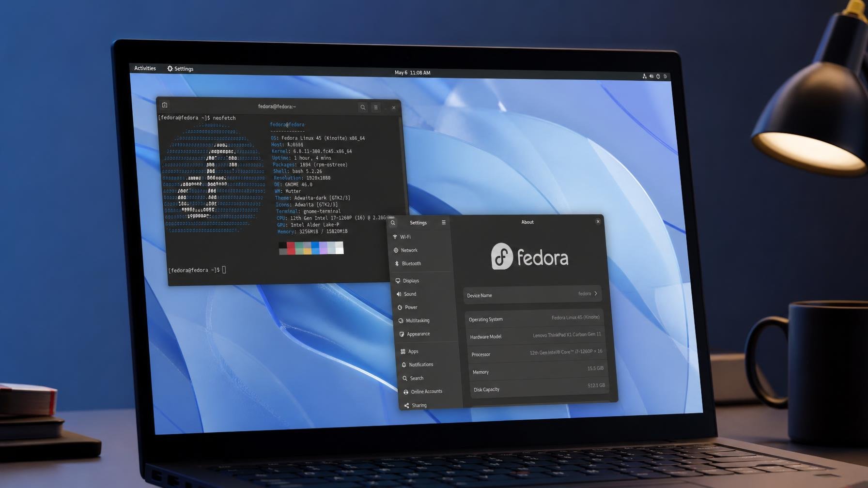Image resolution: width=868 pixels, height=488 pixels.
Task: Click the OS line in the neofetch output
Action: (318, 138)
